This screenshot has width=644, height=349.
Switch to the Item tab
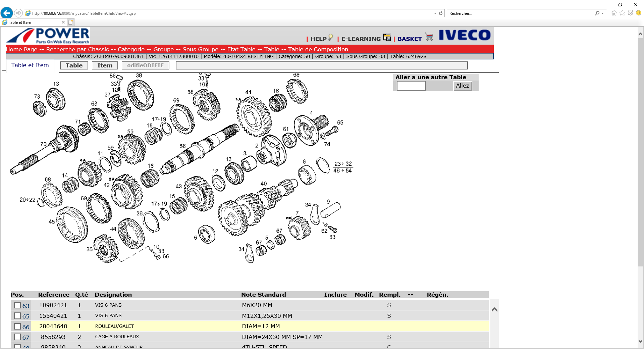click(105, 65)
